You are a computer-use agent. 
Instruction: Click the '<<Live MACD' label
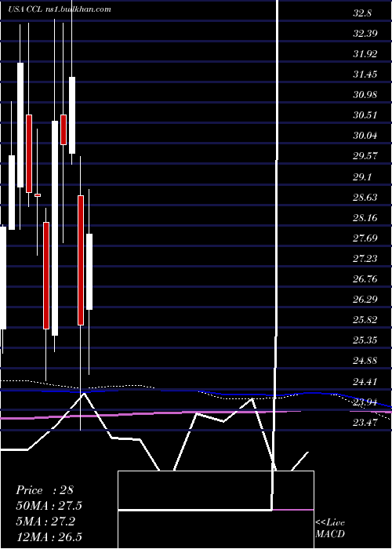point(330,529)
